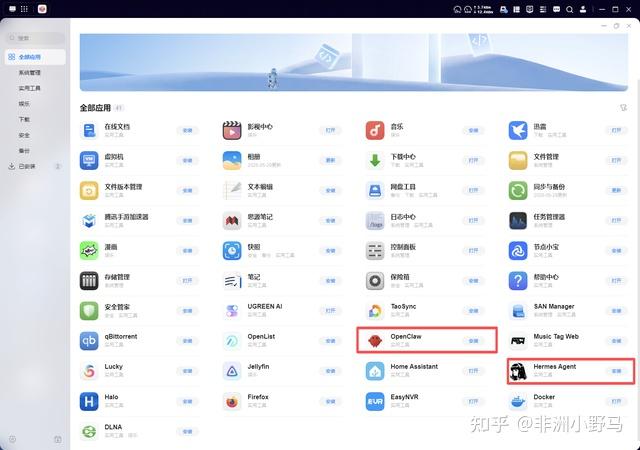Viewport: 640px width, 450px height.
Task: Select the 安全 category
Action: point(24,135)
